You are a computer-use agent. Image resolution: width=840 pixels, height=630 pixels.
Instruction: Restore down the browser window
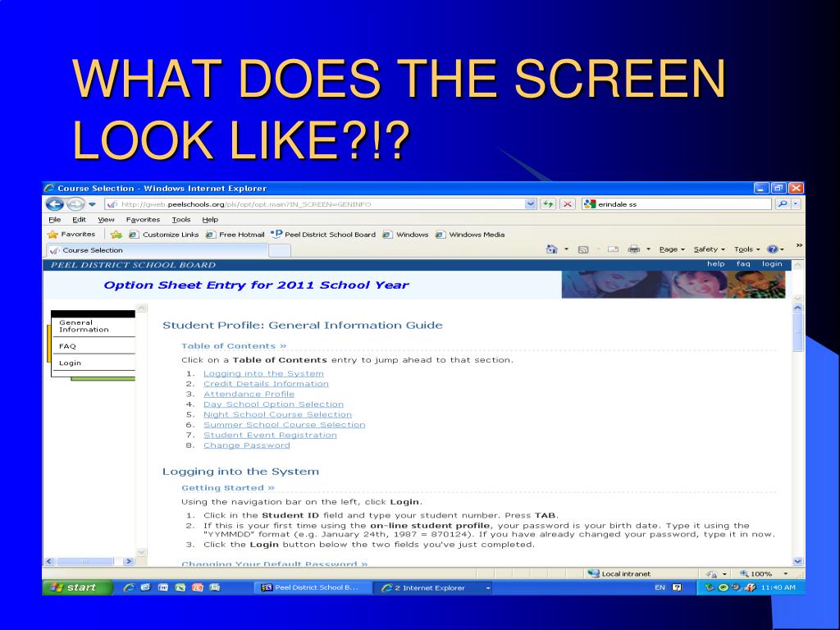[778, 188]
